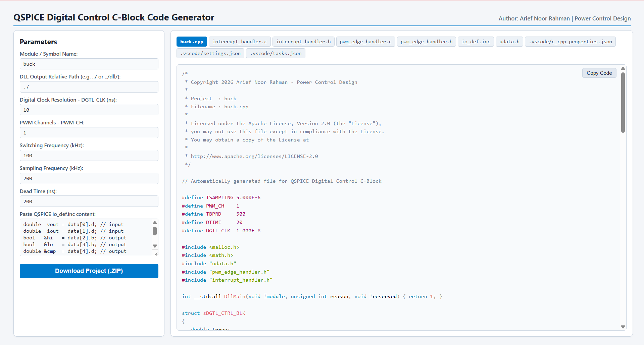Click the '#define DGTL_CLK 1.000E-8' line

(221, 231)
